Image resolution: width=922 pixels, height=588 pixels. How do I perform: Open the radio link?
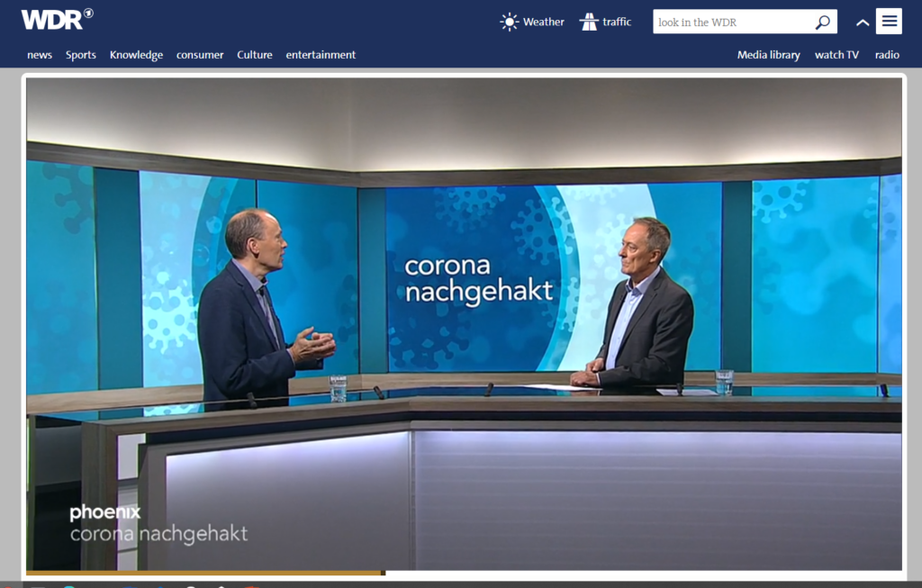click(887, 55)
